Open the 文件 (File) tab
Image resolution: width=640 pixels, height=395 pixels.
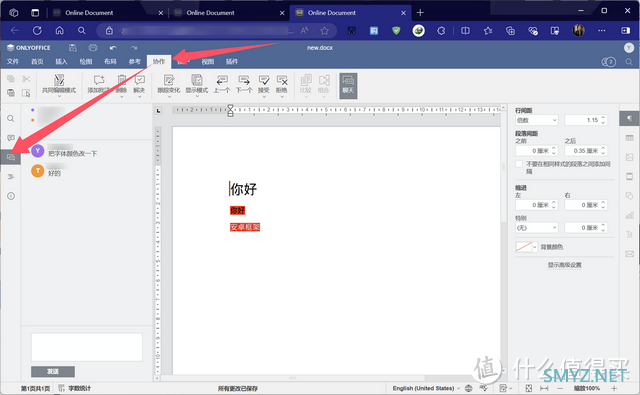(13, 62)
